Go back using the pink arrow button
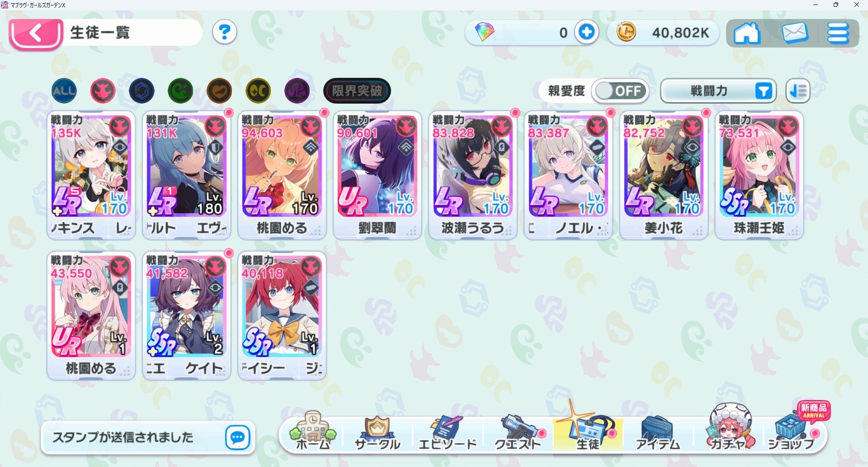The height and width of the screenshot is (467, 868). point(36,33)
